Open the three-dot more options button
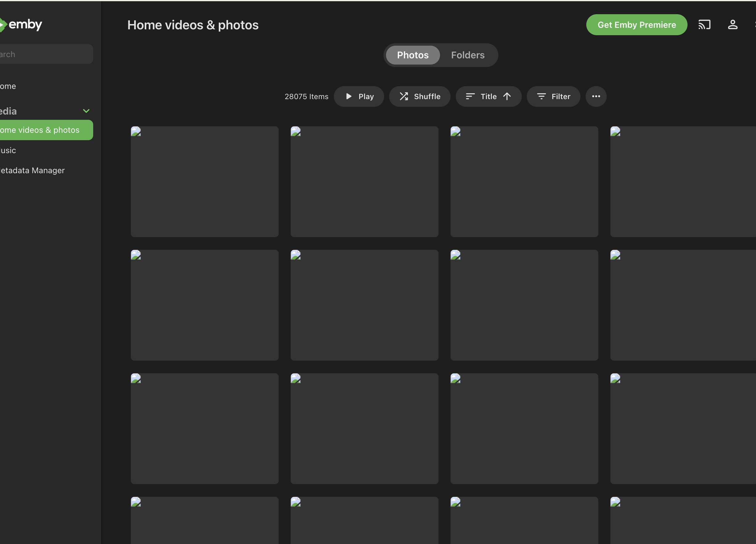The width and height of the screenshot is (756, 544). point(596,96)
